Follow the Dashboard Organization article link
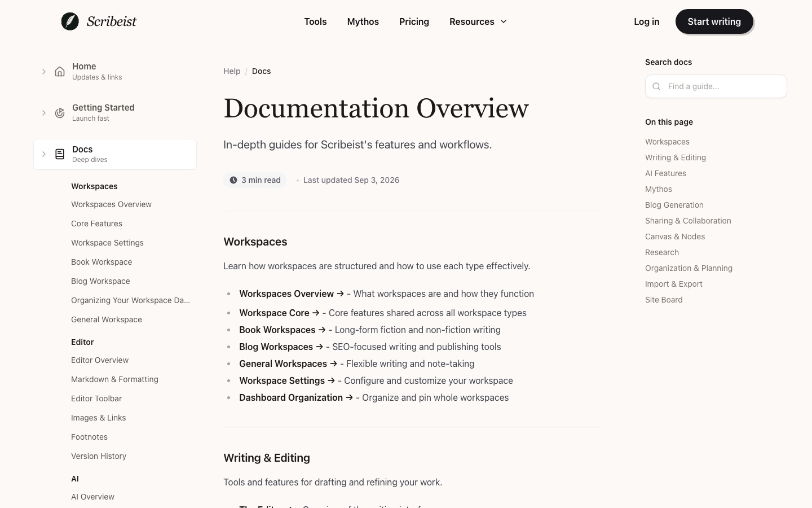Screen dimensions: 812x508 [x=296, y=397]
